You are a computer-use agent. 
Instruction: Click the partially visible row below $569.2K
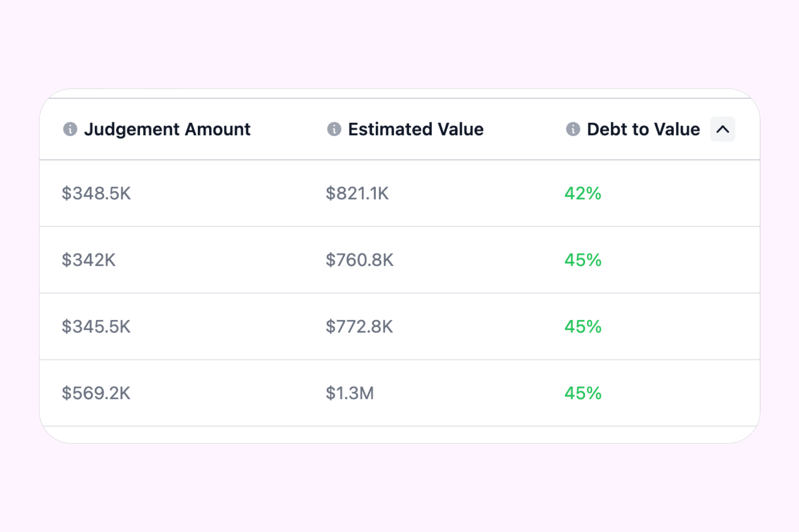pyautogui.click(x=400, y=435)
